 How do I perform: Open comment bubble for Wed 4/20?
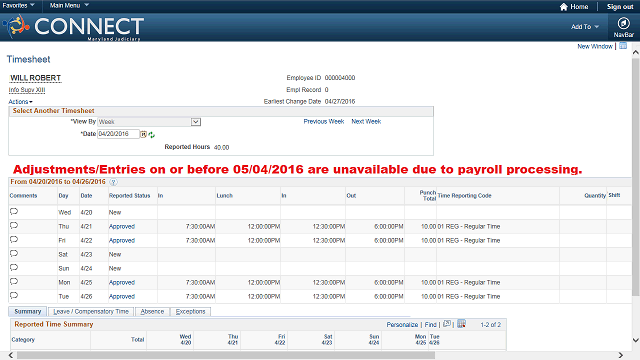(14, 211)
